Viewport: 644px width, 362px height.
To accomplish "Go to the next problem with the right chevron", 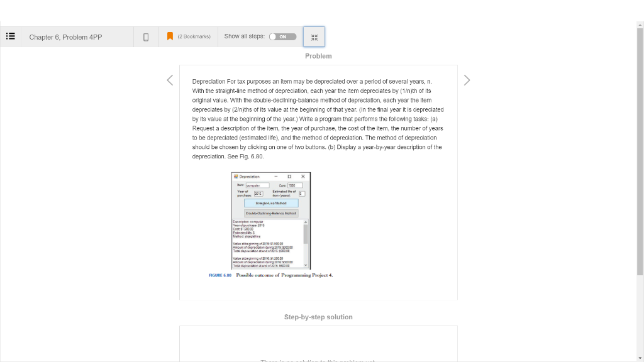I will tap(467, 80).
